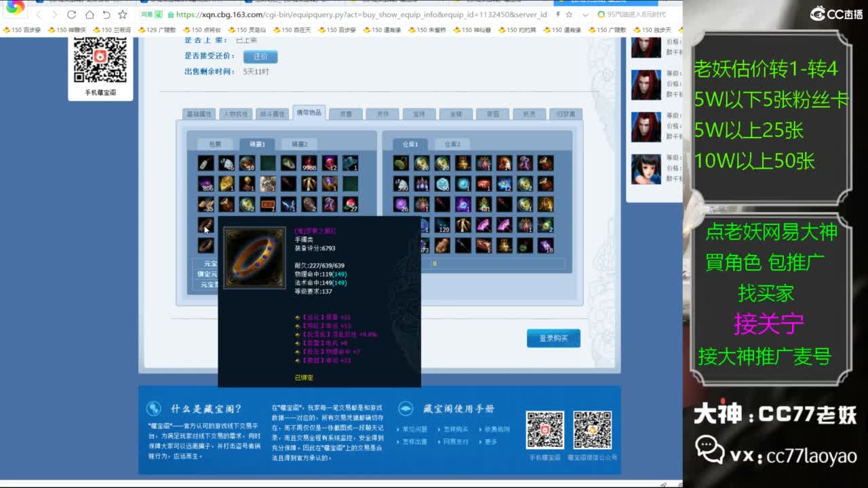The width and height of the screenshot is (868, 488).
Task: Open the browser home page icon
Action: pyautogui.click(x=89, y=14)
